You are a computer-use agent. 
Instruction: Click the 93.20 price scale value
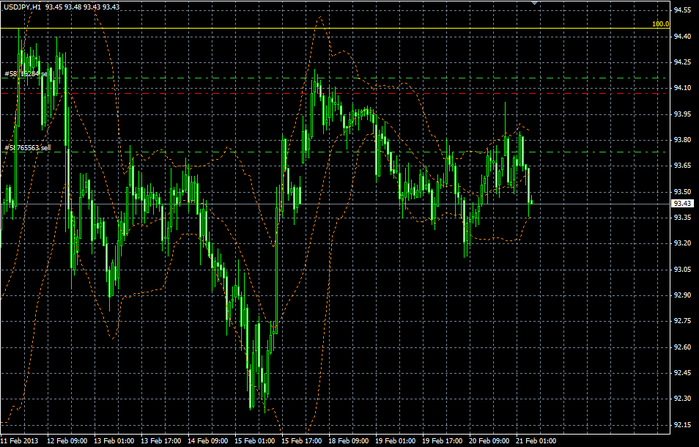[x=683, y=243]
